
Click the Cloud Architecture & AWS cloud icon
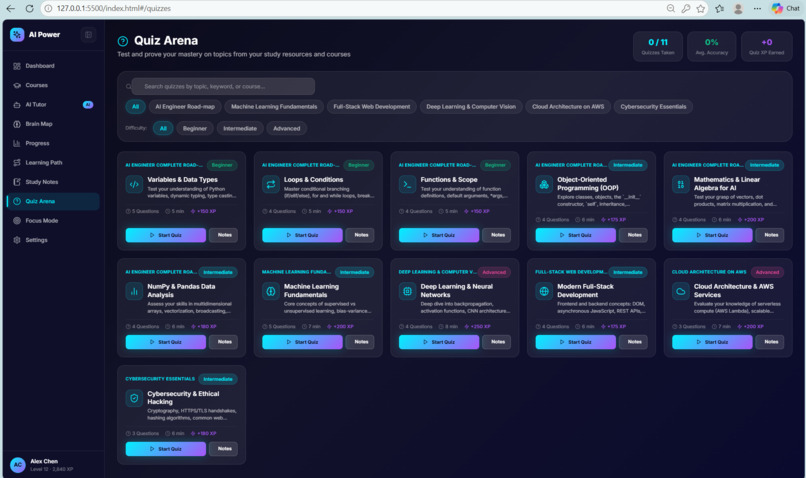pos(681,291)
